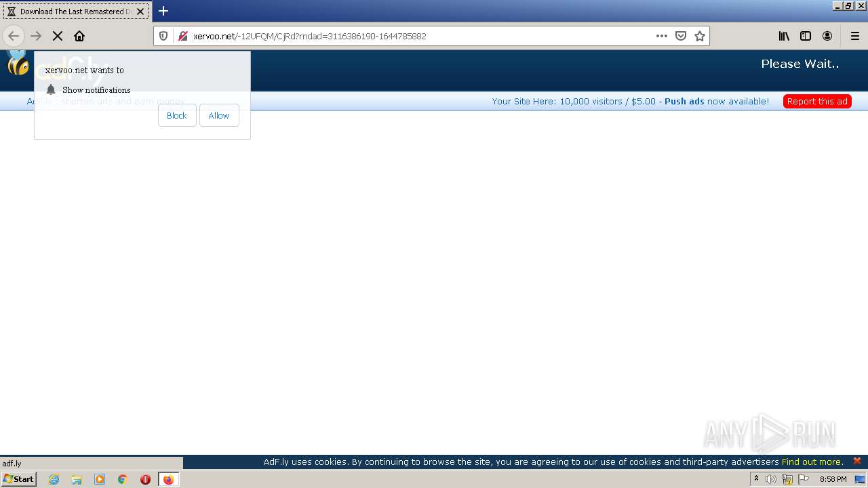
Task: Open a new tab
Action: [163, 11]
